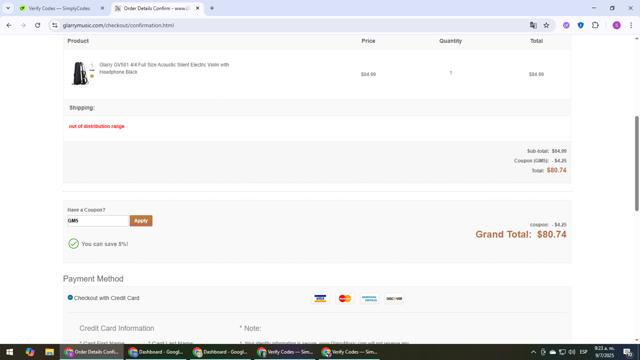Open a new browser tab
640x360 pixels.
click(x=212, y=8)
